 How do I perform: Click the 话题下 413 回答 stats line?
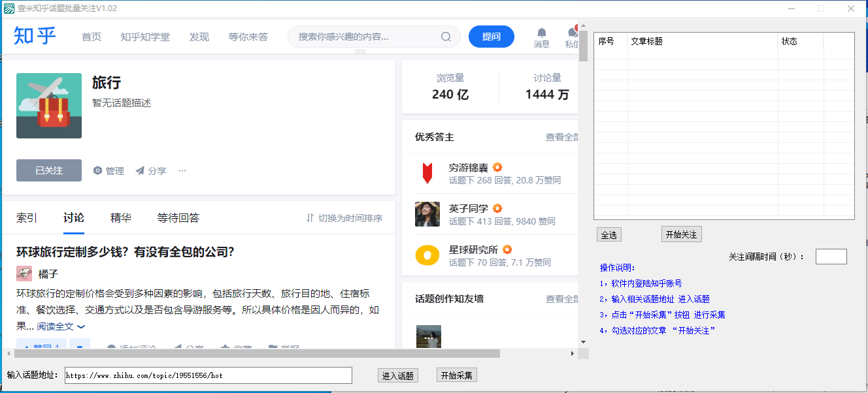(x=502, y=221)
